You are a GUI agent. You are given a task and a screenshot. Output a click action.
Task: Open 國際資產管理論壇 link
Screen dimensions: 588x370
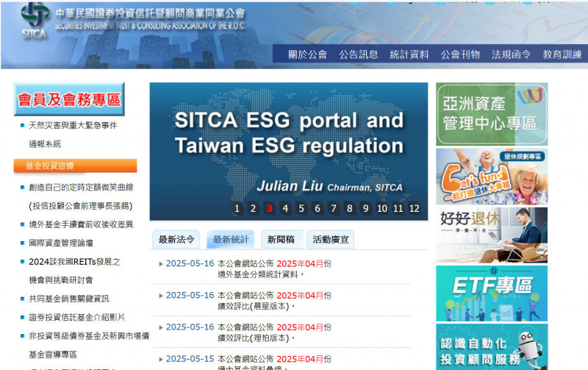[61, 243]
